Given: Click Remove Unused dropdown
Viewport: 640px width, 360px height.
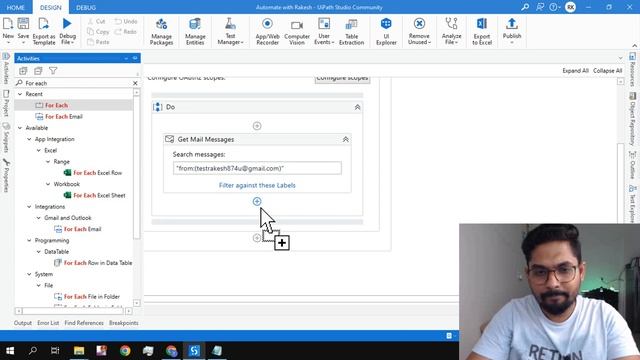Looking at the screenshot, I should click(419, 31).
